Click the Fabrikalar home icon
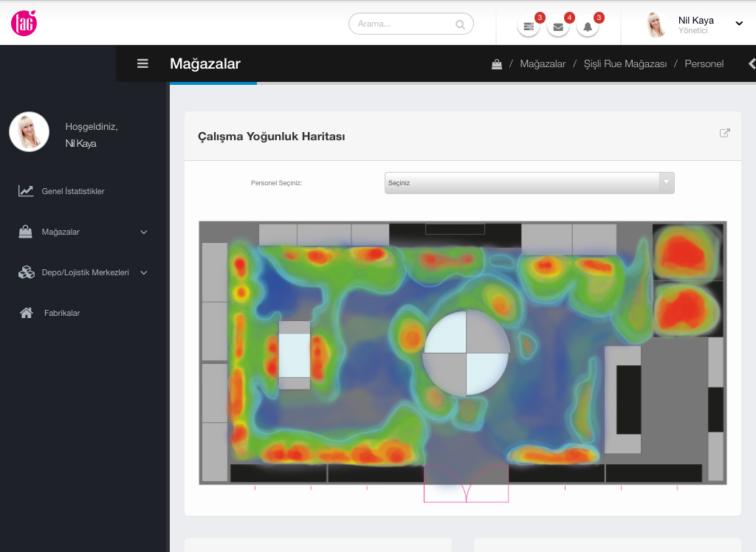 coord(26,313)
